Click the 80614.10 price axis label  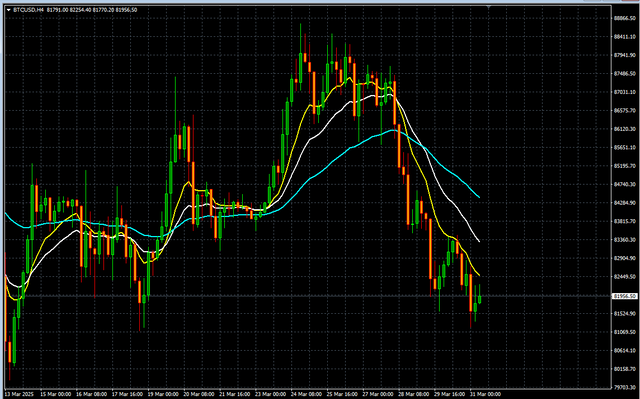[625, 350]
